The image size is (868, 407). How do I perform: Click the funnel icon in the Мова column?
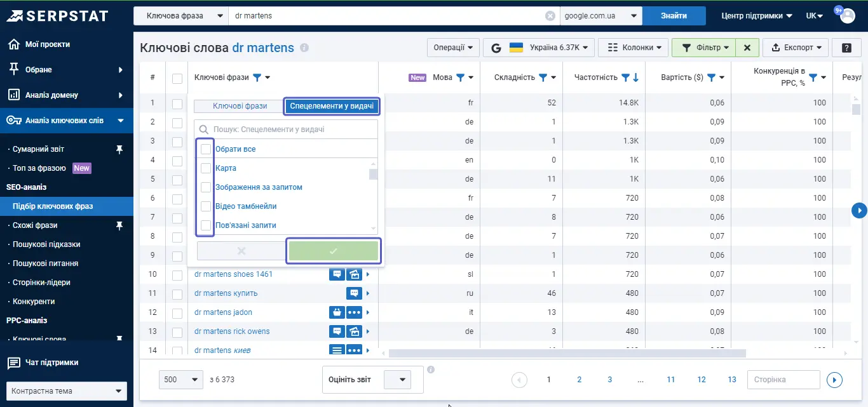460,77
